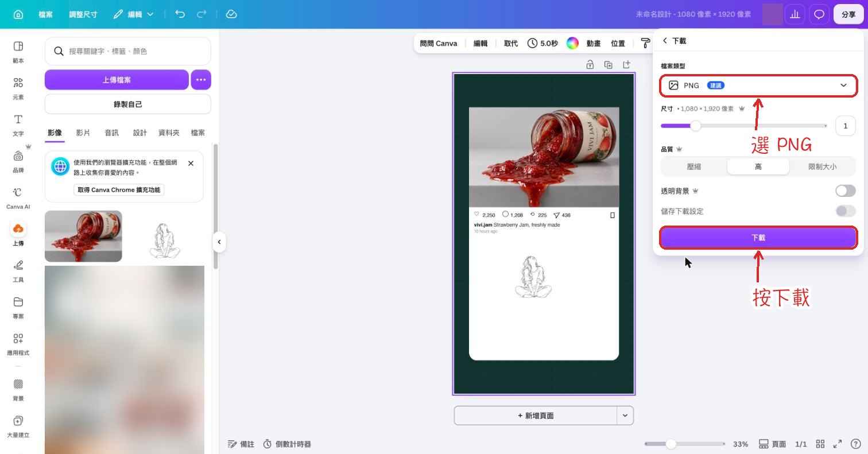The image size is (868, 454).
Task: Toggle the 透明背景 switch
Action: click(x=846, y=191)
